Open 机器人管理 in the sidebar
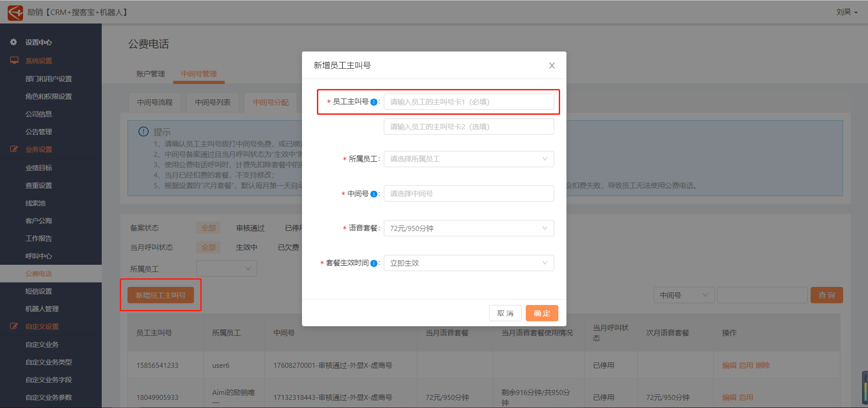868x408 pixels. 42,309
